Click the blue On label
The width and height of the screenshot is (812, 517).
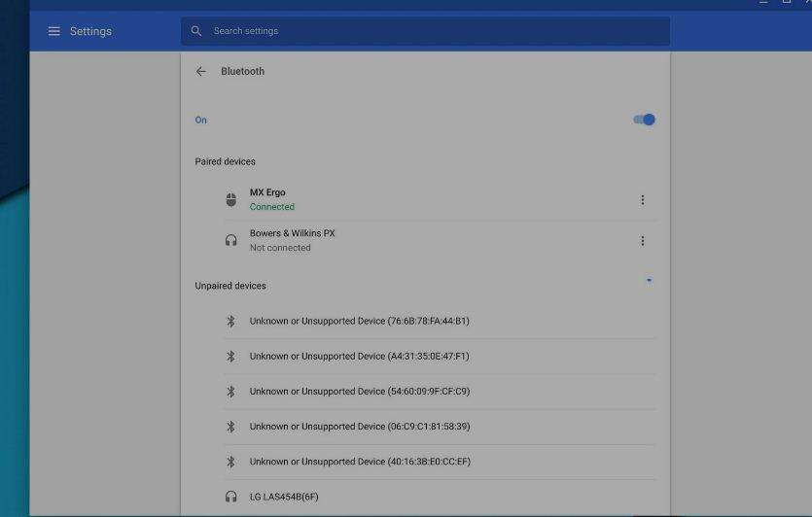[x=201, y=121]
